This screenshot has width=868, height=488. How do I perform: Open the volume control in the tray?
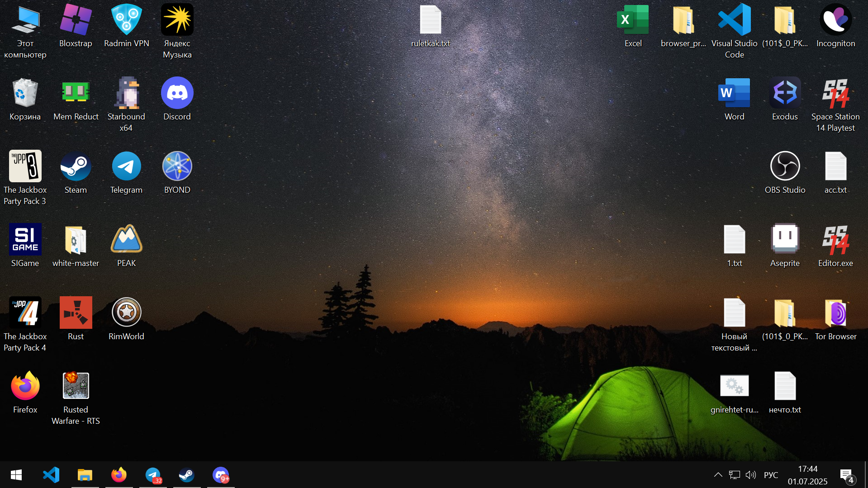(x=751, y=475)
